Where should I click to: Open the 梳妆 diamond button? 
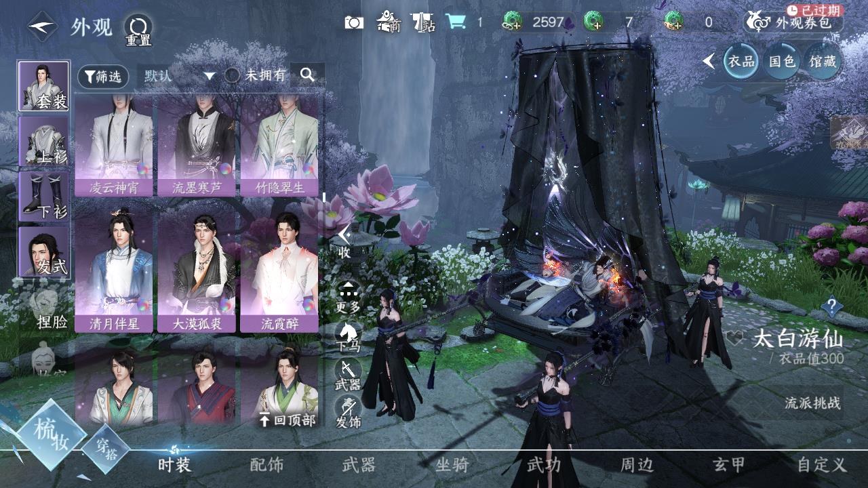[x=52, y=435]
